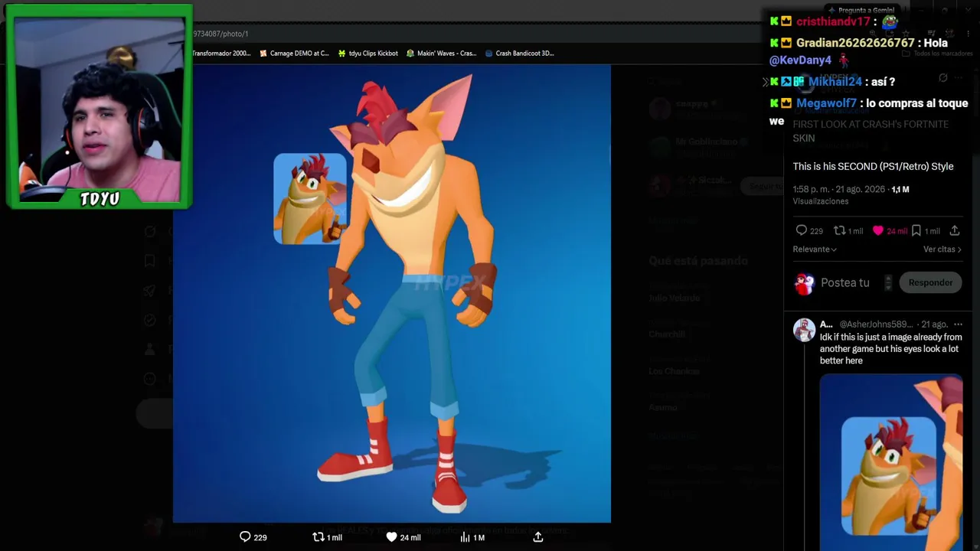980x551 pixels.
Task: Open Makin' Waves bookmark
Action: pyautogui.click(x=441, y=54)
